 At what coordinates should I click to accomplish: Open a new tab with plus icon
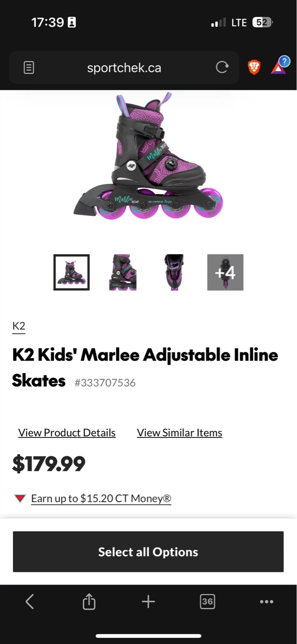coord(148,602)
